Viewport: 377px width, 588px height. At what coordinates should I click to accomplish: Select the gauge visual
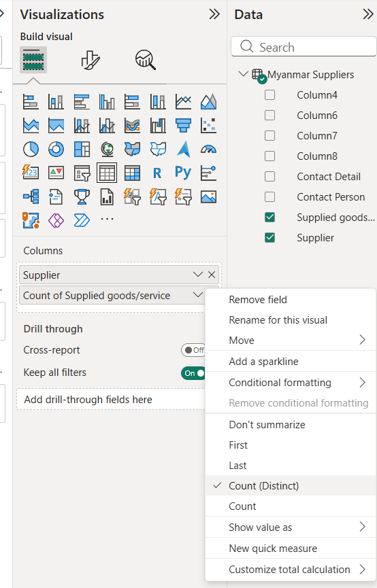208,150
